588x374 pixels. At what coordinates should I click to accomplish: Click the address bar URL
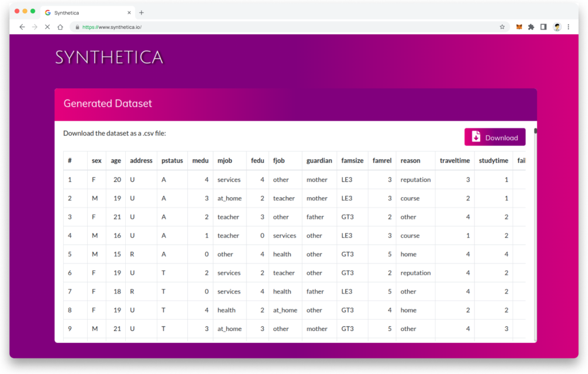point(112,27)
